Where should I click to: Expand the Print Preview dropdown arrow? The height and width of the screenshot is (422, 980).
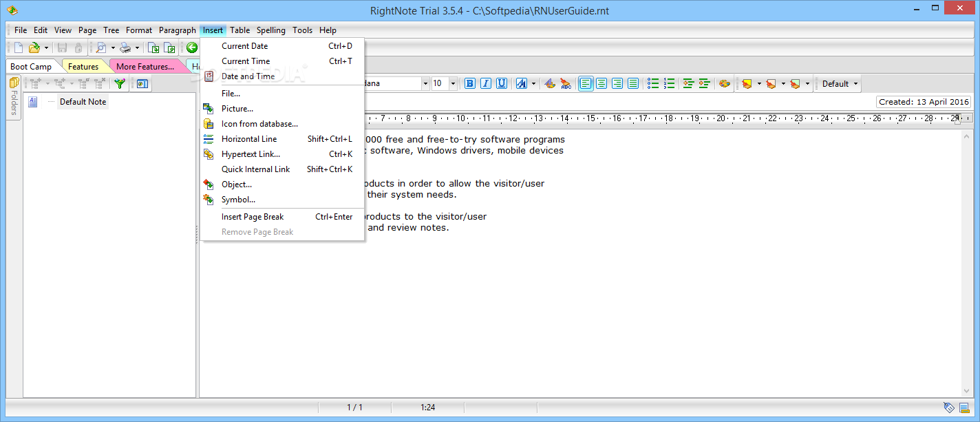(x=113, y=48)
